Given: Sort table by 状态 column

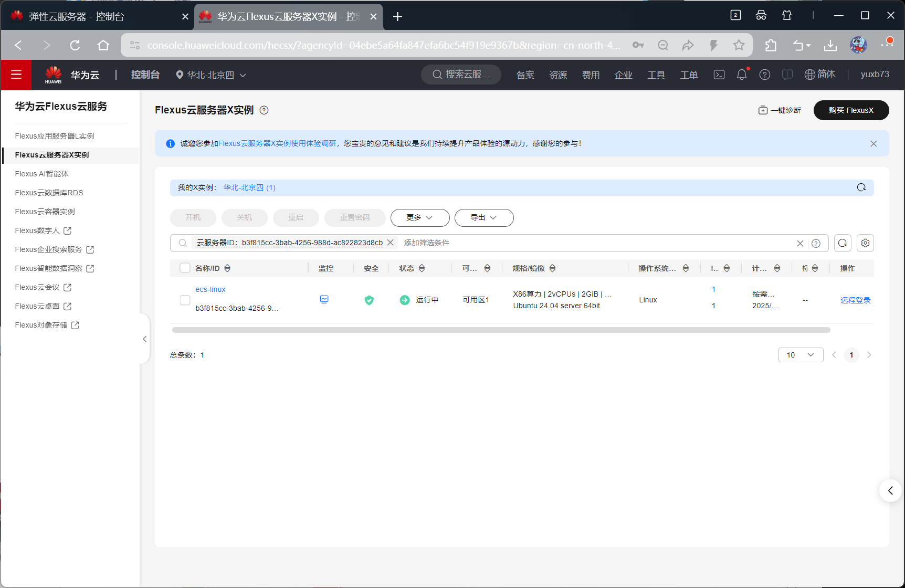Looking at the screenshot, I should [x=422, y=268].
